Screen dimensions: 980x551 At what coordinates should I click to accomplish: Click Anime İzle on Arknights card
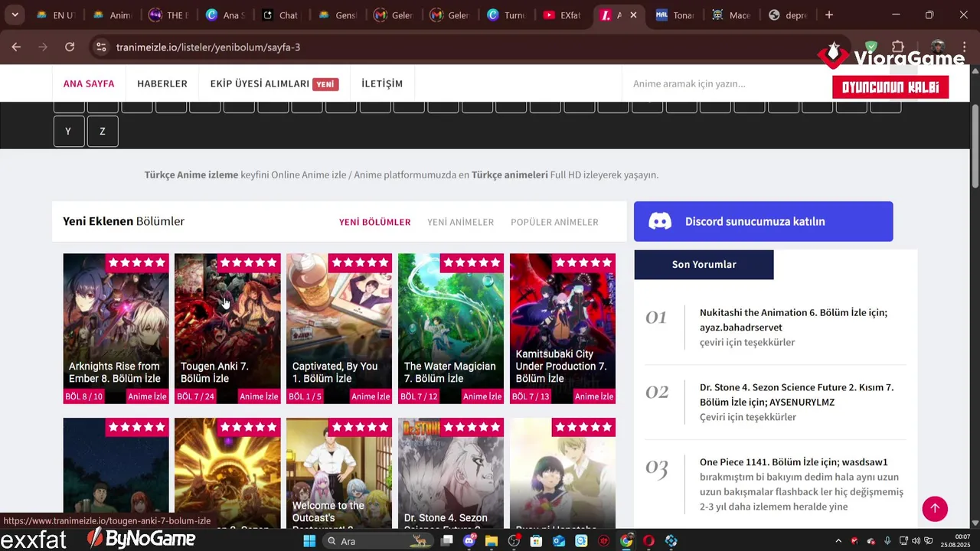tap(147, 396)
